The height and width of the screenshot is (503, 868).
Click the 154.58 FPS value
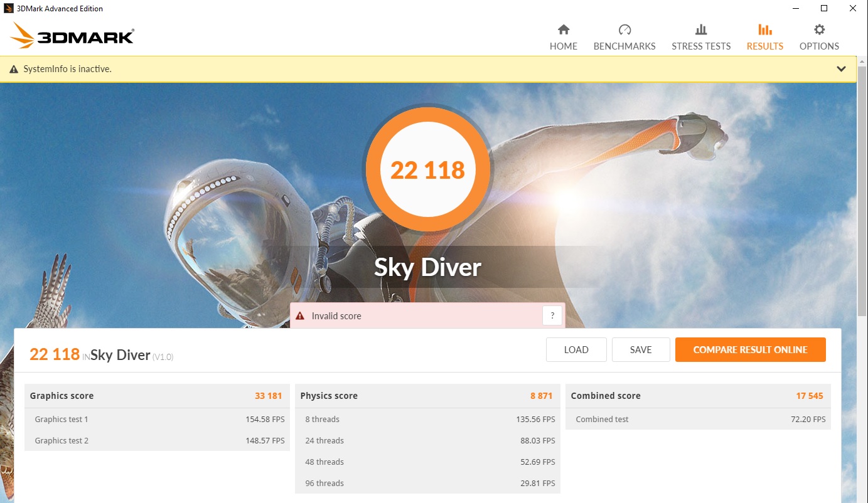coord(265,420)
